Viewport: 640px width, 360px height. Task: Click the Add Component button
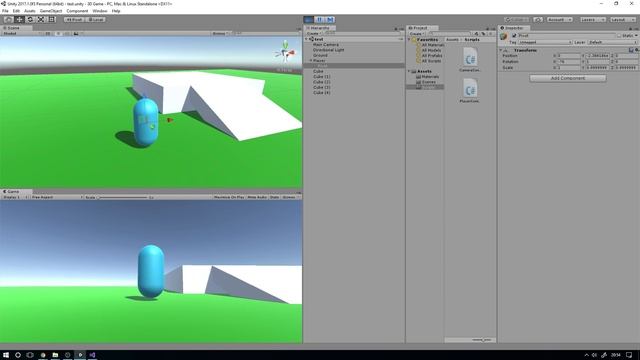(568, 78)
